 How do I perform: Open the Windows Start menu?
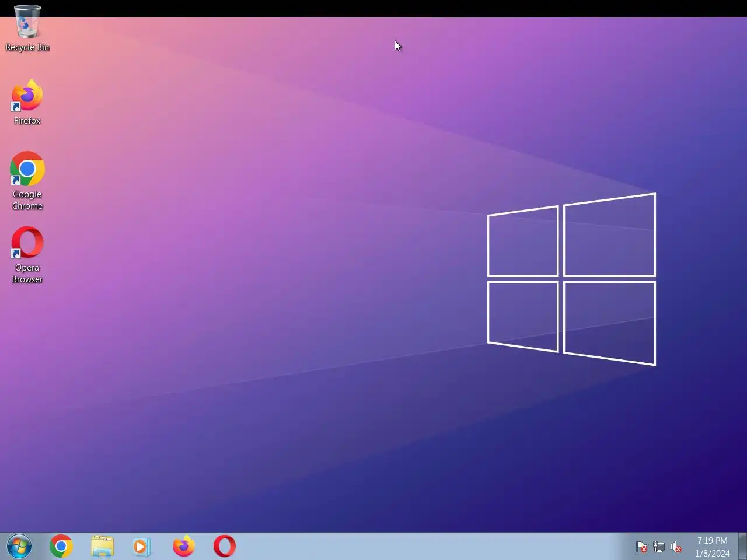(19, 547)
